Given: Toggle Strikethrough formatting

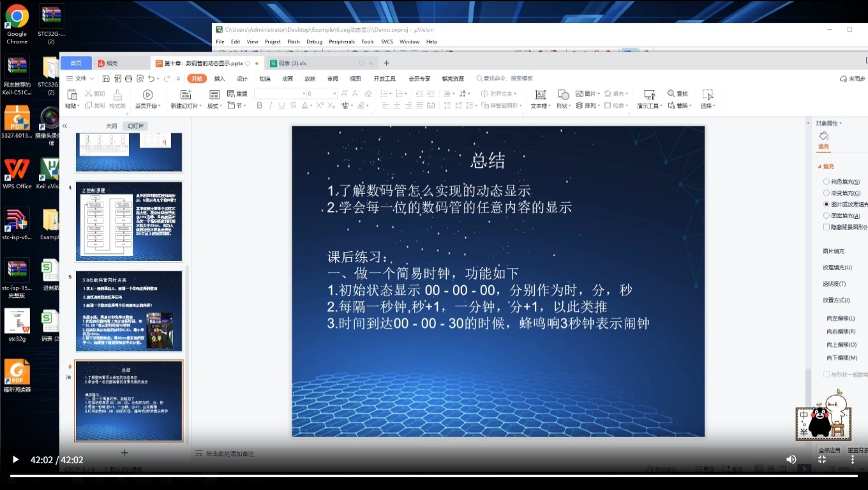Looking at the screenshot, I should coord(293,105).
